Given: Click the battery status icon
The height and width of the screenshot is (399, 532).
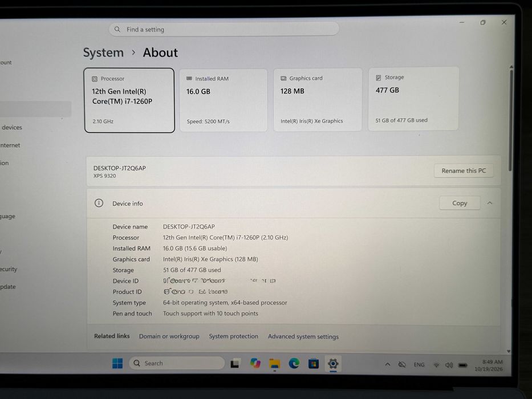Looking at the screenshot, I should (463, 365).
